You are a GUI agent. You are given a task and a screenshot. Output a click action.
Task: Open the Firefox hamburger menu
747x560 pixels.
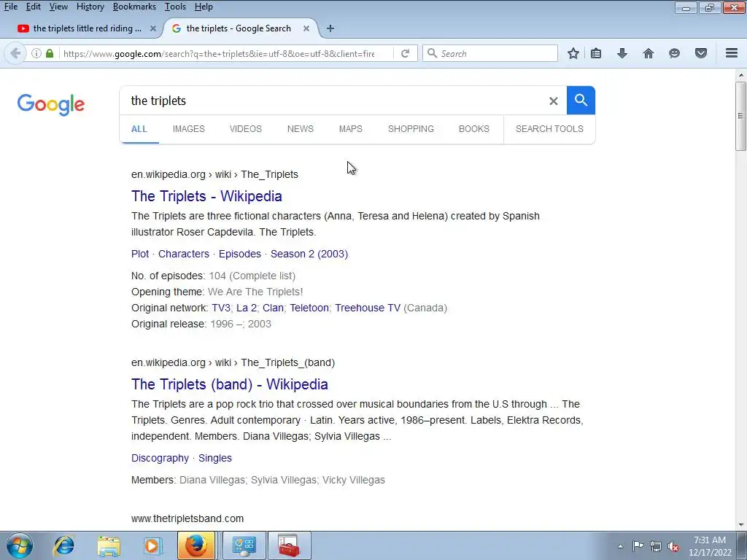point(732,53)
